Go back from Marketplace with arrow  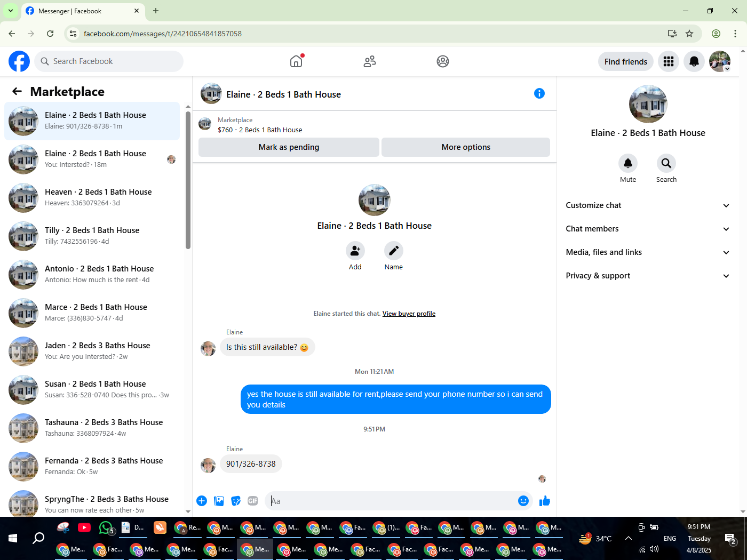17,91
